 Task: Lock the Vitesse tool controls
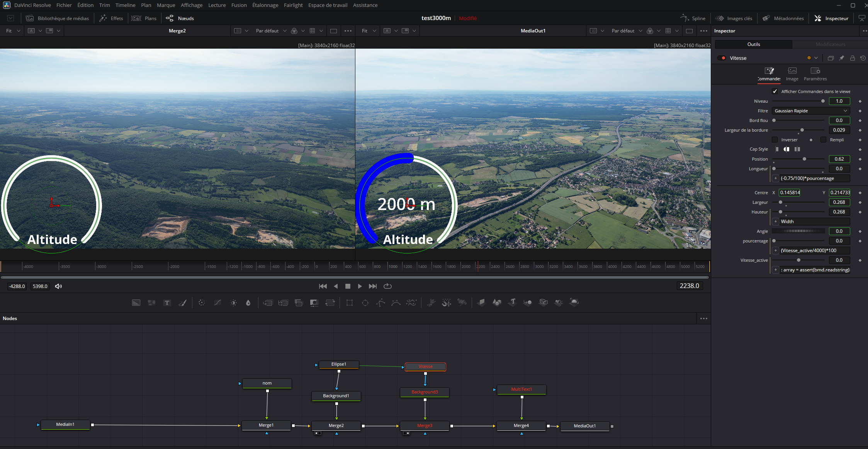point(852,58)
